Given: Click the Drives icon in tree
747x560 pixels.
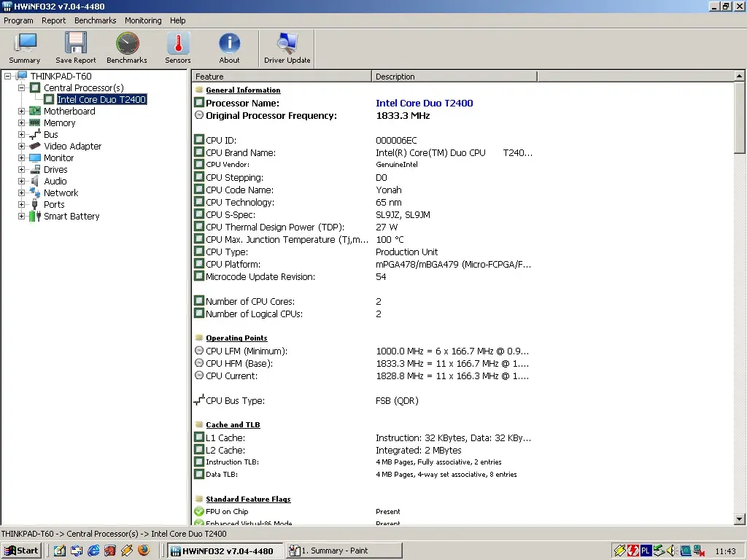Looking at the screenshot, I should coord(35,169).
